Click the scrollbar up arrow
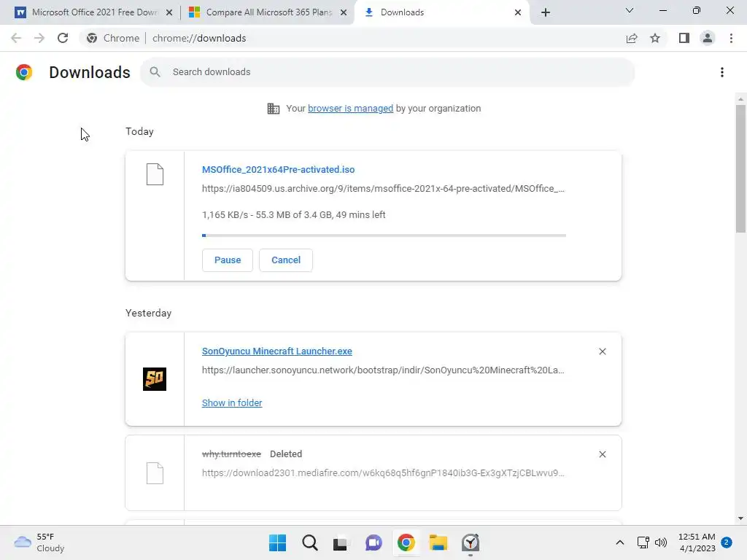Image resolution: width=747 pixels, height=560 pixels. [x=740, y=99]
